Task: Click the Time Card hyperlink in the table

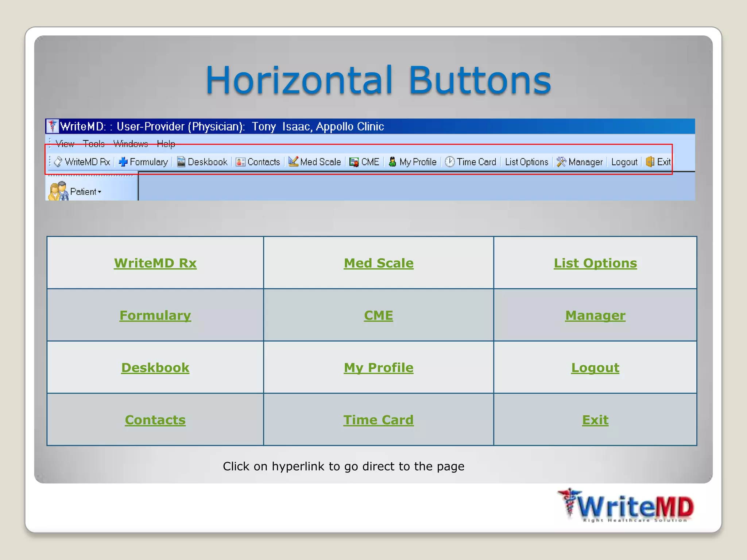Action: click(x=378, y=420)
